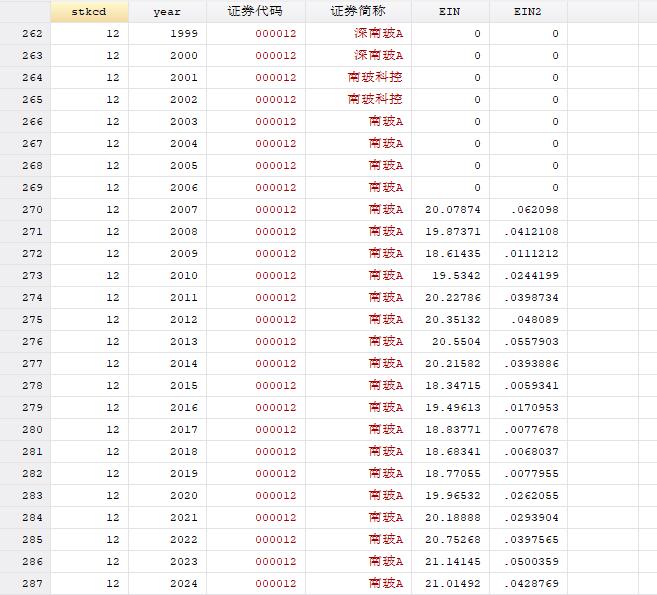
Task: Select 深南玻A cell in row 262
Action: [x=378, y=34]
